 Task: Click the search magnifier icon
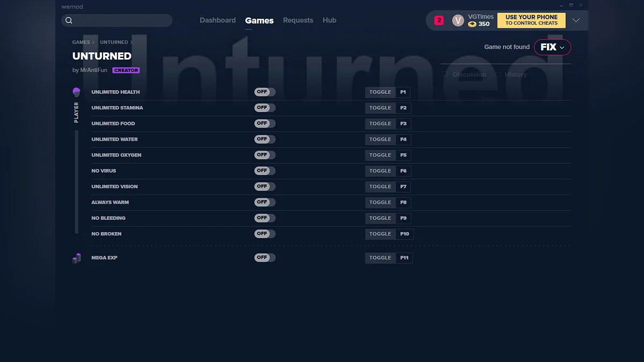coord(69,20)
